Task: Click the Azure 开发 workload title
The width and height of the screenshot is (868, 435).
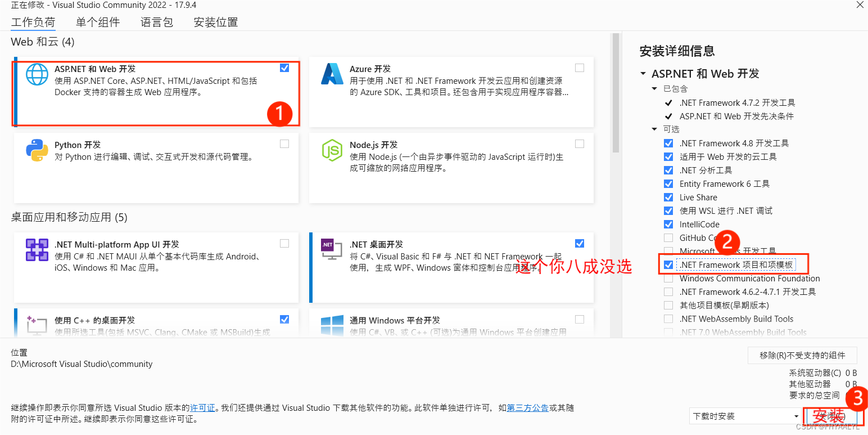Action: [x=370, y=69]
